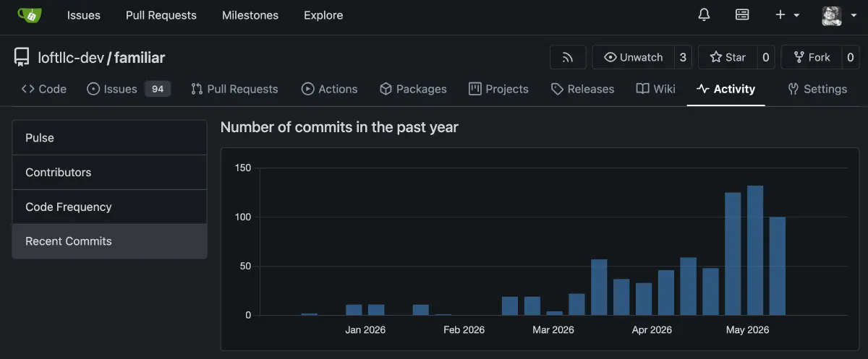Open Code Frequency in the sidebar

pos(110,207)
